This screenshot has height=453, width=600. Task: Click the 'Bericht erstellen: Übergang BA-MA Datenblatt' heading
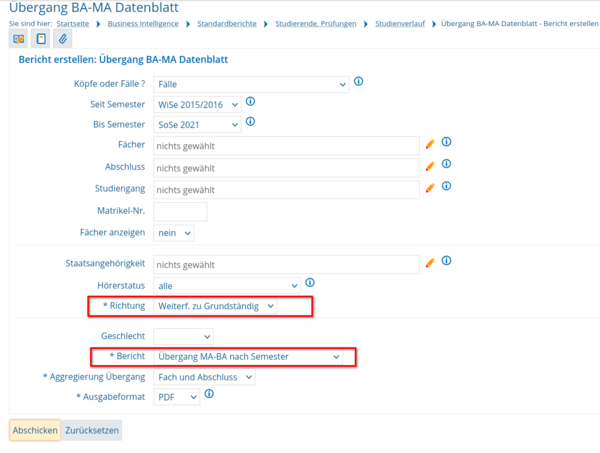pos(123,60)
